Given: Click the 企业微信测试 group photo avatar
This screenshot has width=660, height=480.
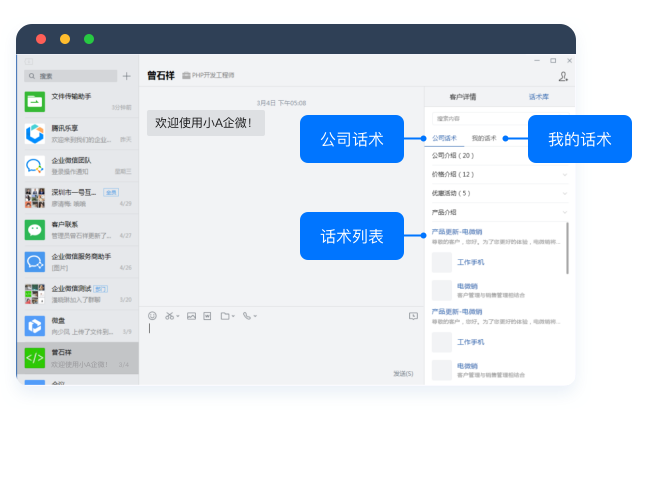Looking at the screenshot, I should [x=35, y=294].
